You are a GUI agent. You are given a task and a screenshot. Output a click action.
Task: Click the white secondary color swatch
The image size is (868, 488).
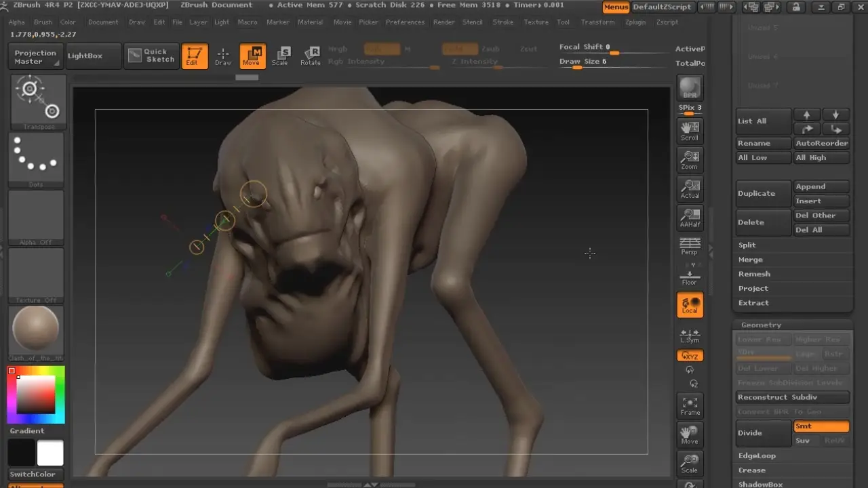point(50,453)
